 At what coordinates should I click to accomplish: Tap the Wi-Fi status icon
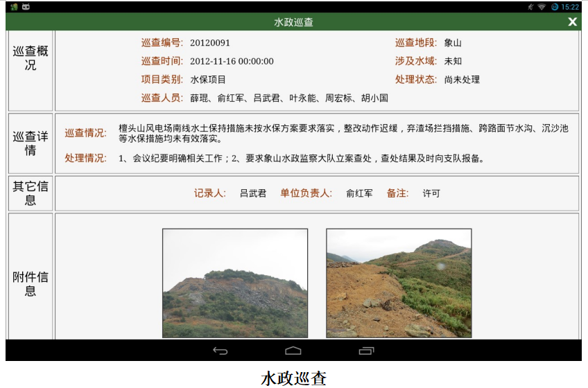point(542,7)
